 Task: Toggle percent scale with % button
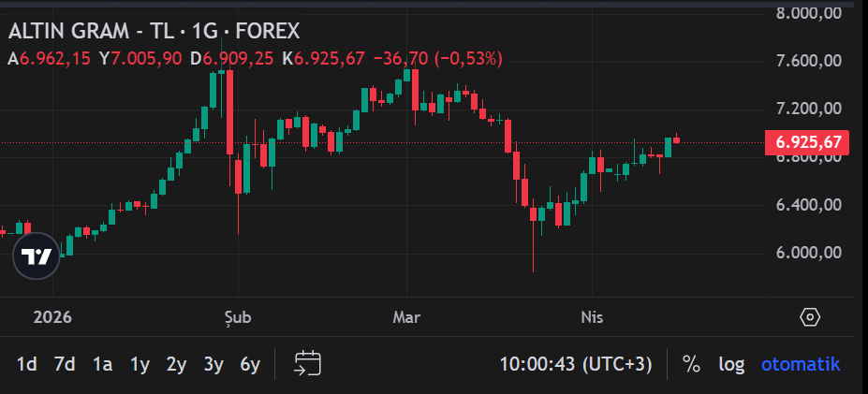click(691, 364)
